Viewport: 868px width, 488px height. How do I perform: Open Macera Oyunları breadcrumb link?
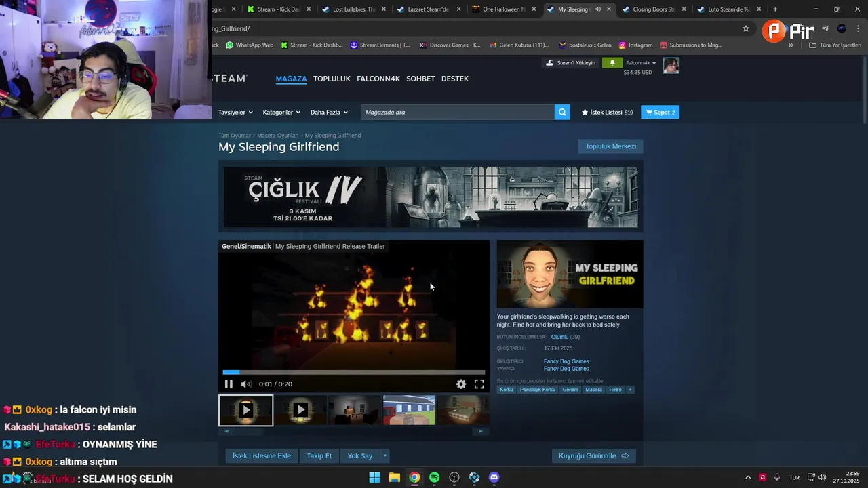coord(277,136)
